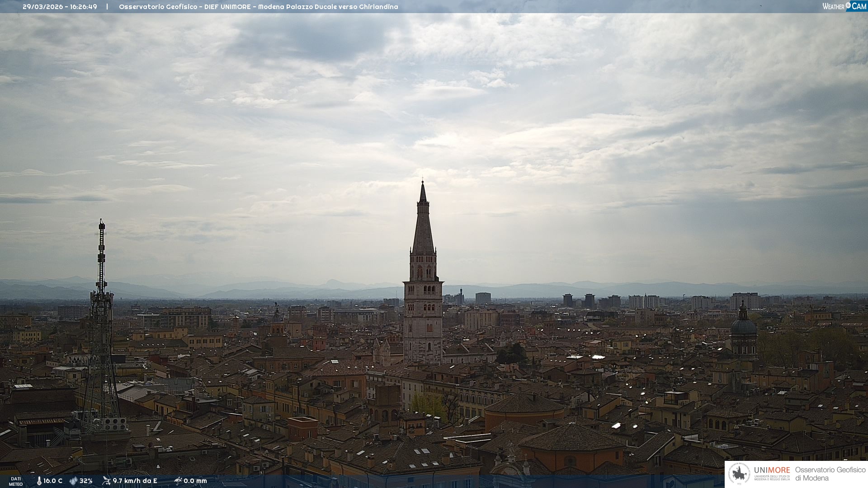This screenshot has height=488, width=868.
Task: Click the 9.7 km/h wind speed reading
Action: 135,481
